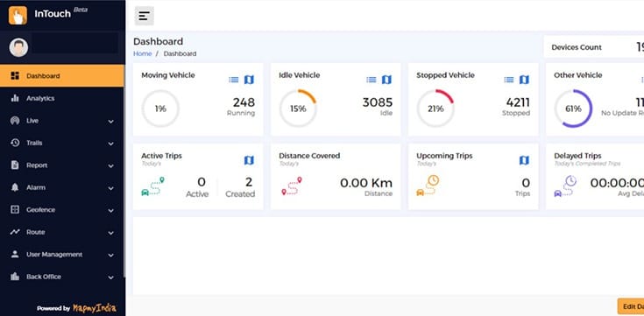Expand the Alarm submenu chevron
Screen dimensions: 644x316
[x=110, y=188]
